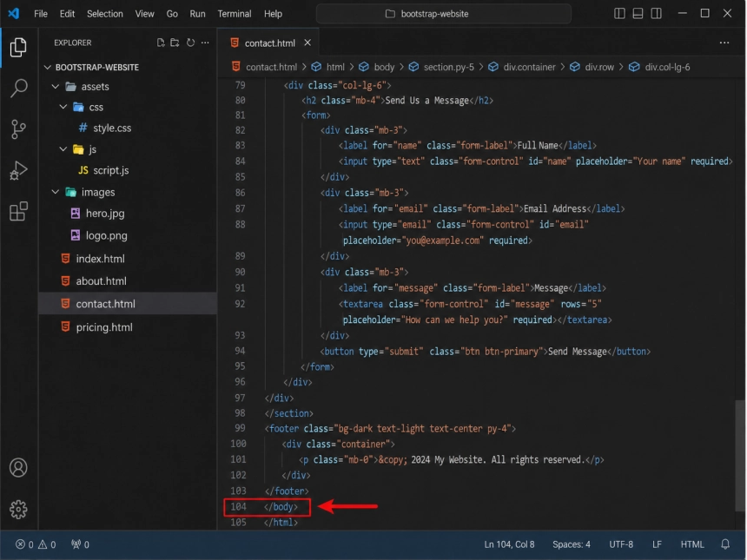Click the ports forwarded indicator in status bar

[80, 544]
